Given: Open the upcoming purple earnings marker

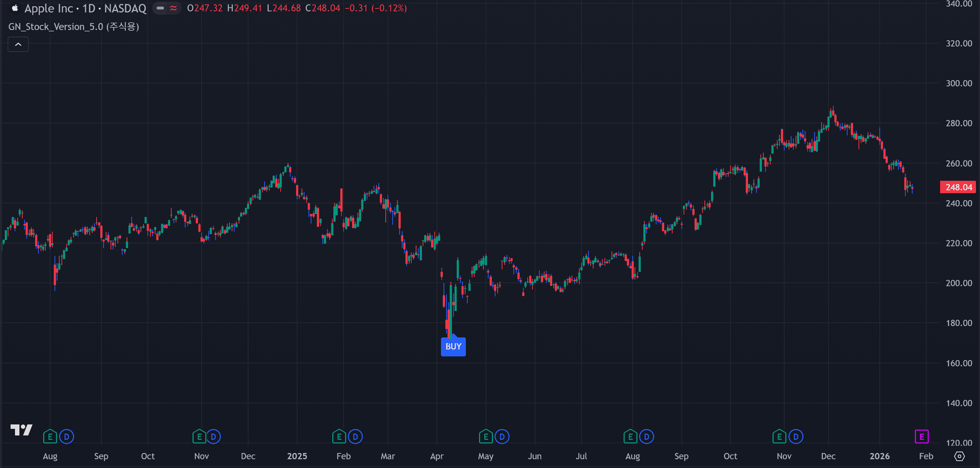Looking at the screenshot, I should click(921, 437).
